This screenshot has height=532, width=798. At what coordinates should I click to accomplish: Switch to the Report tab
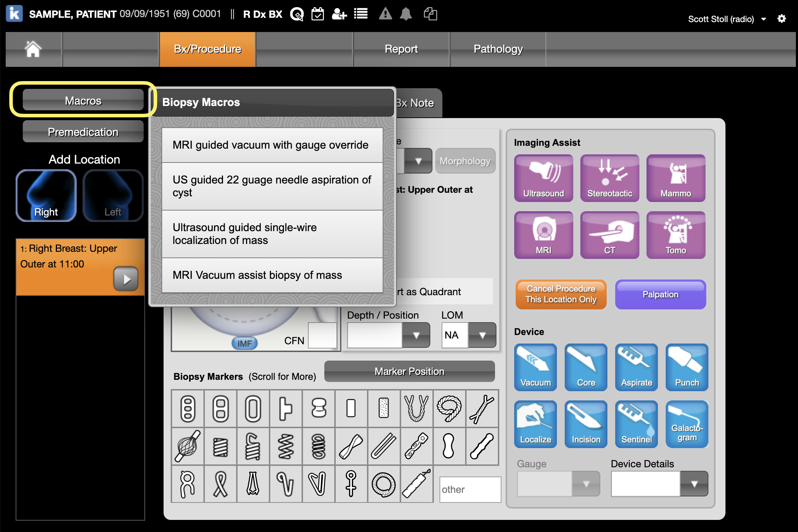click(401, 49)
